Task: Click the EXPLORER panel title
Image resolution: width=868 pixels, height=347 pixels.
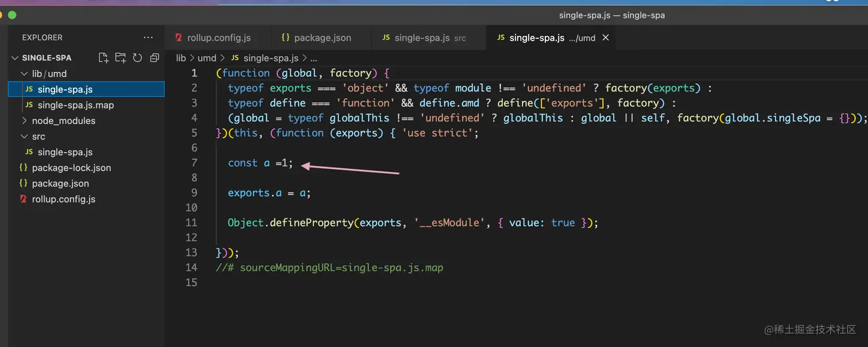Action: (x=42, y=37)
